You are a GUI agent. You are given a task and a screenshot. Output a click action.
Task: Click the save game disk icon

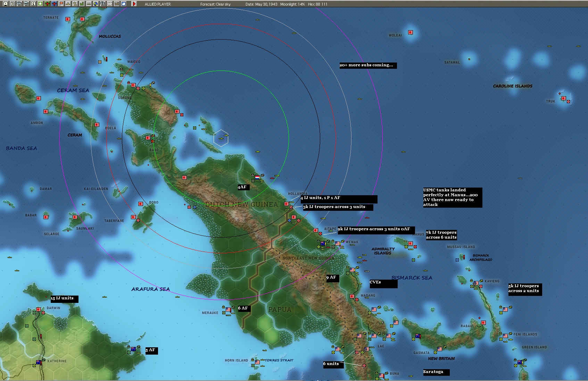[x=6, y=4]
